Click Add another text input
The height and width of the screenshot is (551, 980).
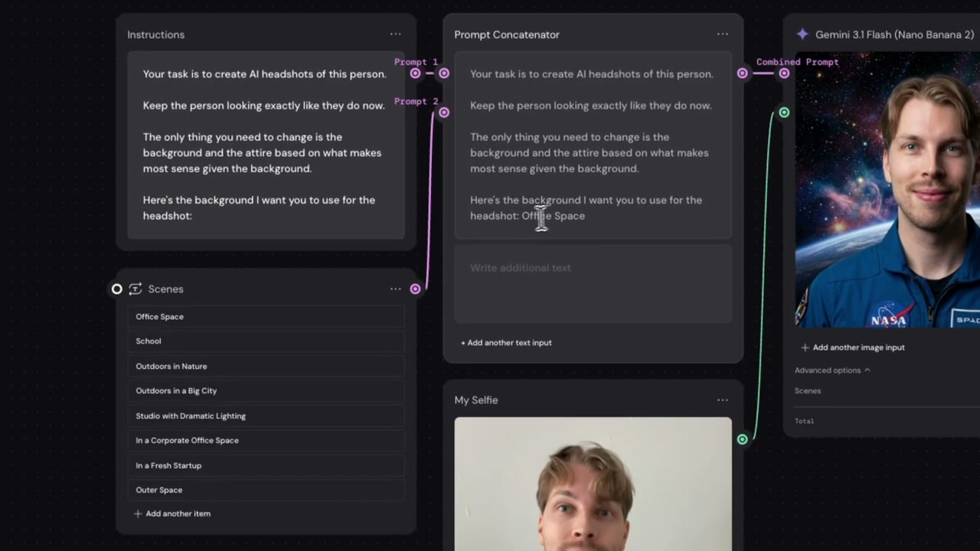click(x=506, y=343)
